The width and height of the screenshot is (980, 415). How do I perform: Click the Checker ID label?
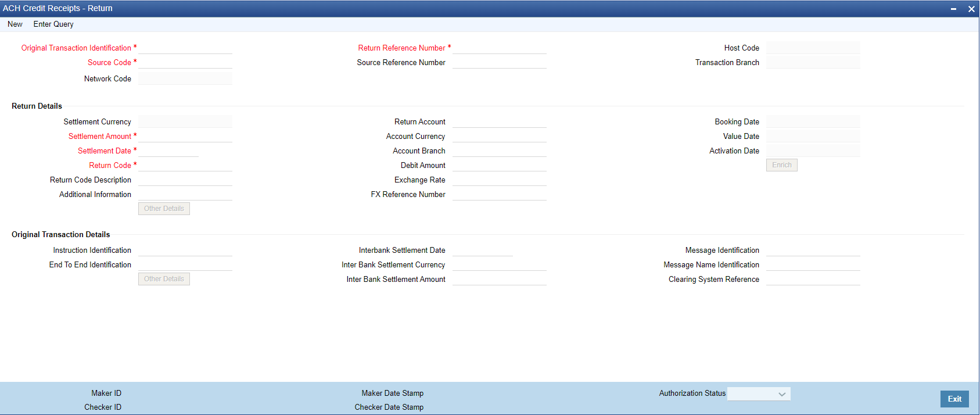click(x=103, y=407)
